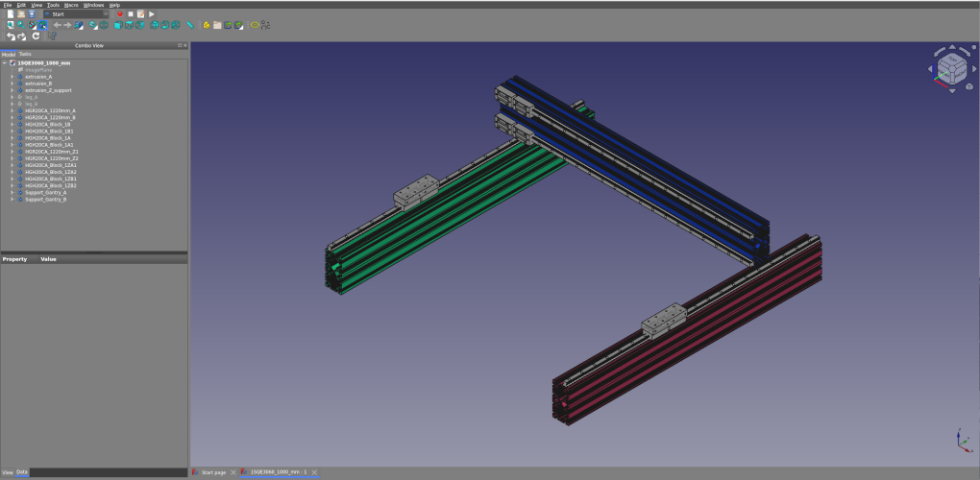This screenshot has height=480, width=980.
Task: Click the Open file folder icon
Action: pos(21,13)
